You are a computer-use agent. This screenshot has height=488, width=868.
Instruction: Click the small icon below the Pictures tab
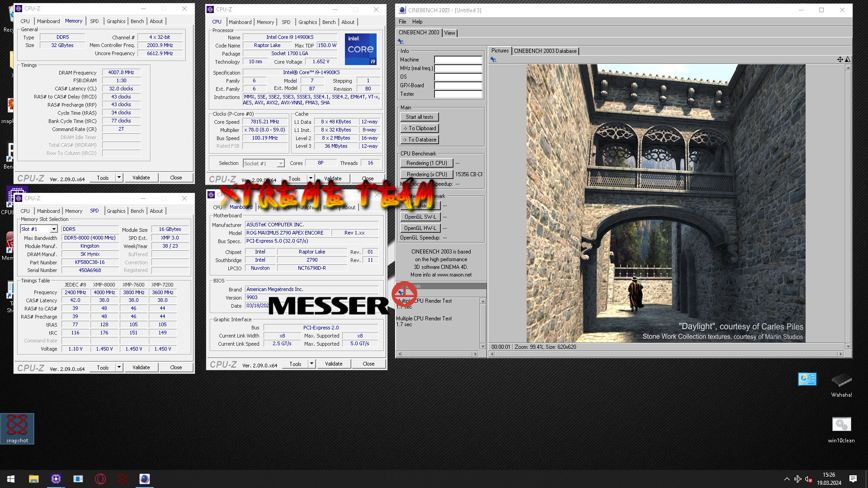tap(493, 60)
